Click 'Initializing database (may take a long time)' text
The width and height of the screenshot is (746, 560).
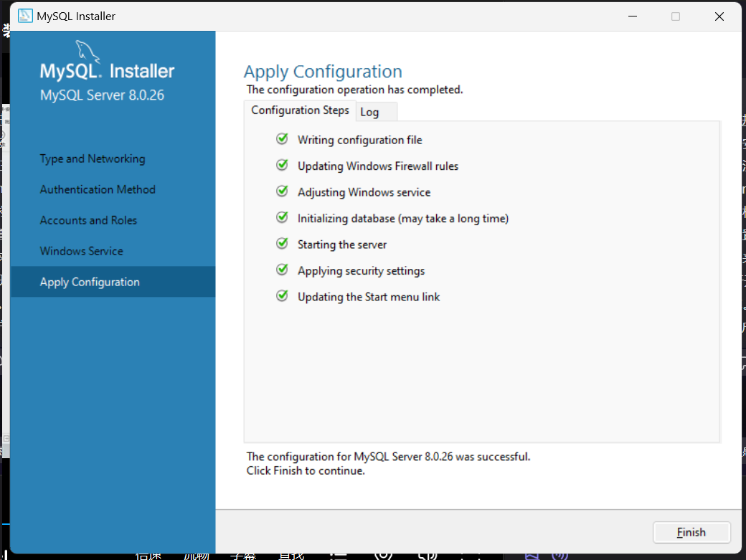403,218
